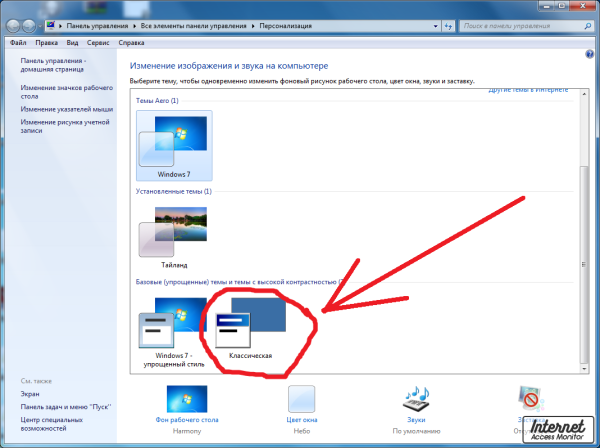Open Изменение значков рабочего стола link
The image size is (600, 448).
67,92
